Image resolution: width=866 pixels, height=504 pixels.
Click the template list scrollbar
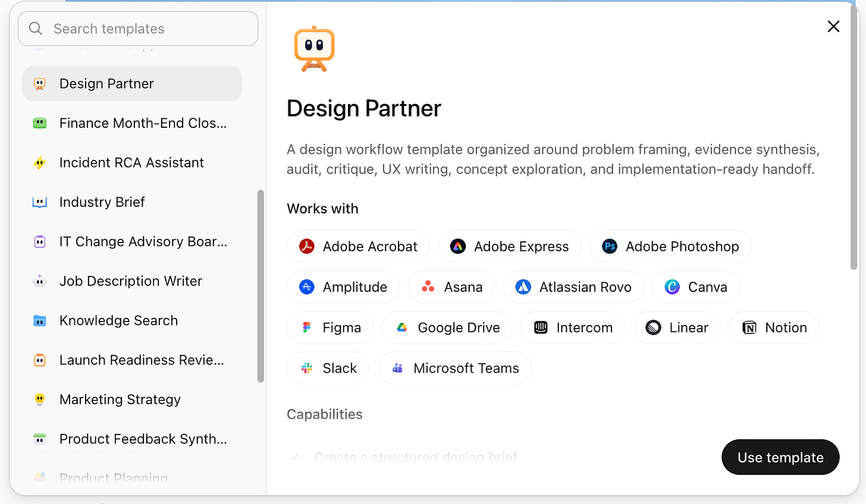tap(261, 286)
